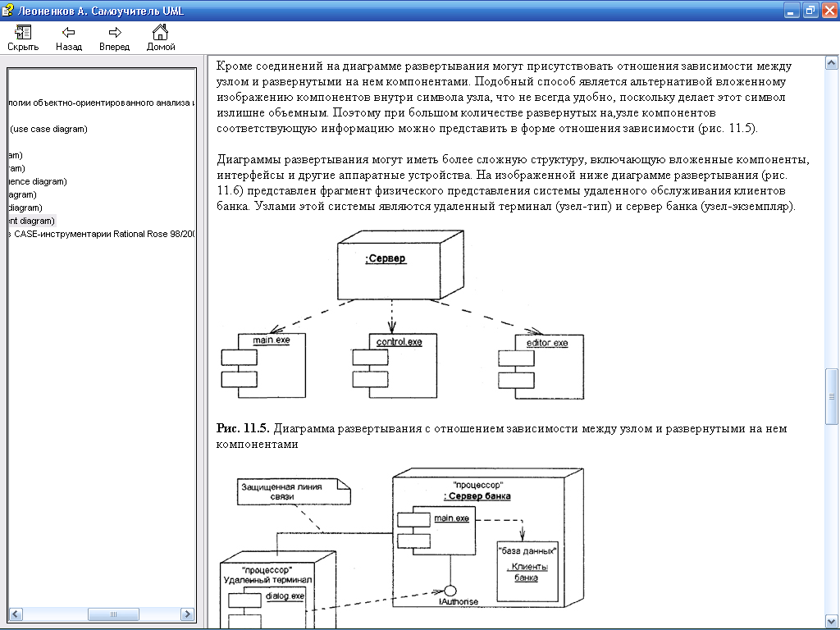The image size is (840, 630).
Task: Go forward with the Вперед arrow
Action: click(x=114, y=38)
